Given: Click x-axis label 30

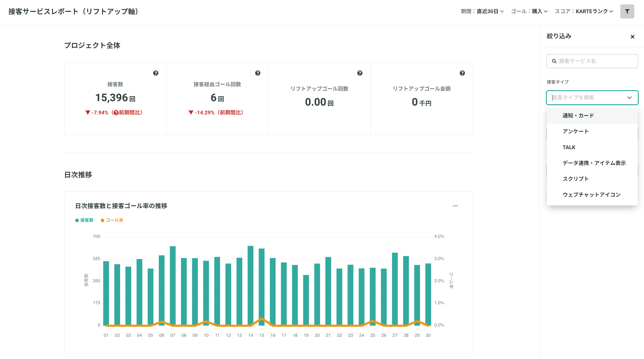Looking at the screenshot, I should pos(428,335).
